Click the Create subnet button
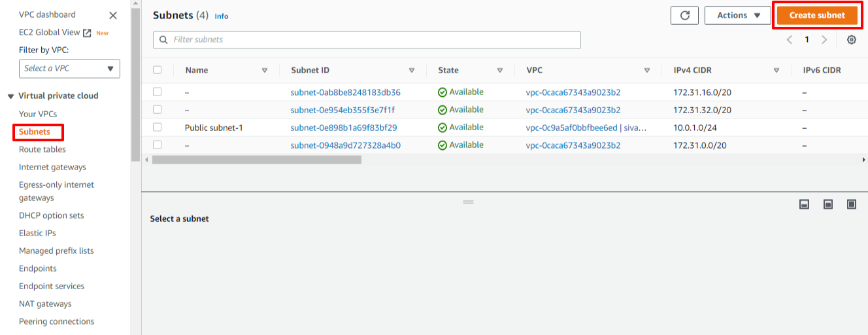 817,16
